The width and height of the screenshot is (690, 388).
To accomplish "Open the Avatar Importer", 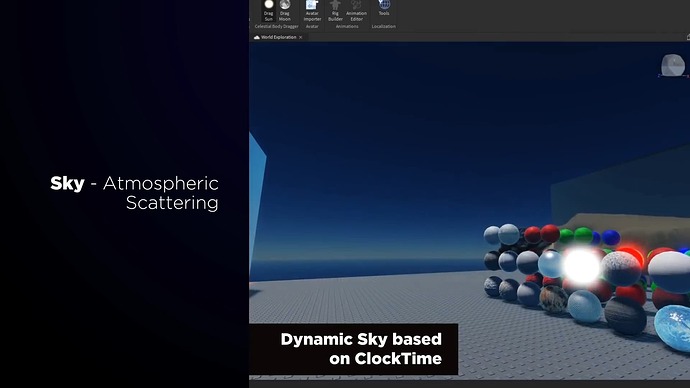I will tap(312, 11).
